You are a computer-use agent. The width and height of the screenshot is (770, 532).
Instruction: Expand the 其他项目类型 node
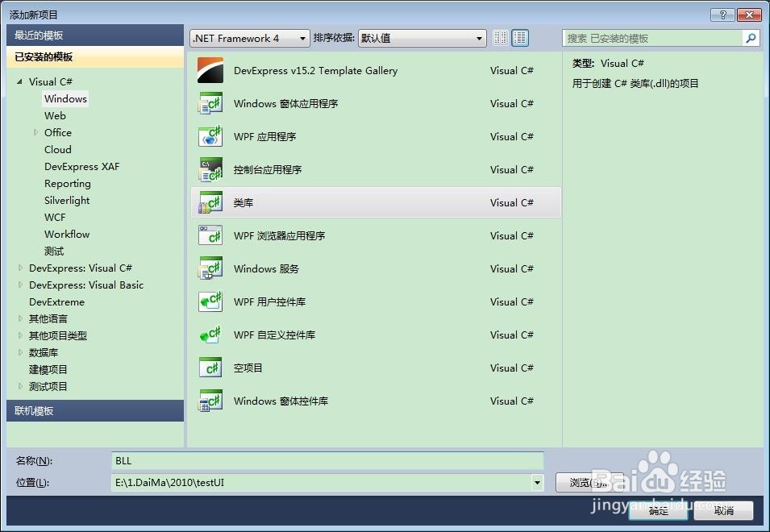pos(20,335)
